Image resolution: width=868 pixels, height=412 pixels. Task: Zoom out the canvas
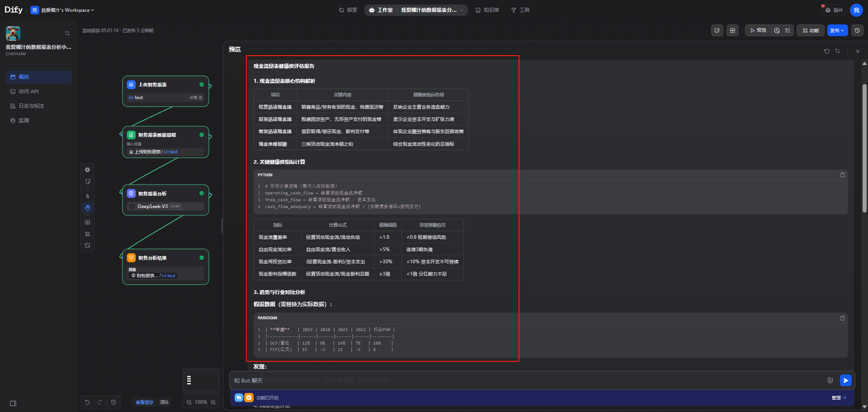(x=189, y=402)
